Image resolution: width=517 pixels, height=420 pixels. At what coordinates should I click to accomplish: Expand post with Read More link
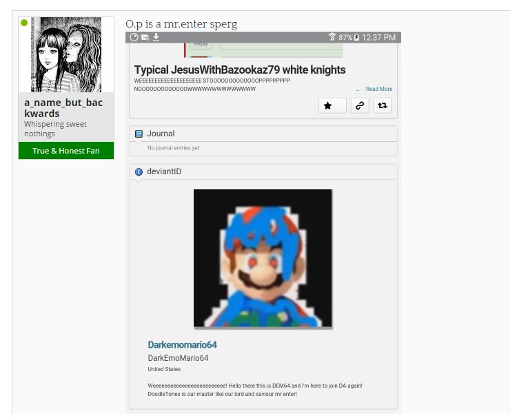click(378, 89)
